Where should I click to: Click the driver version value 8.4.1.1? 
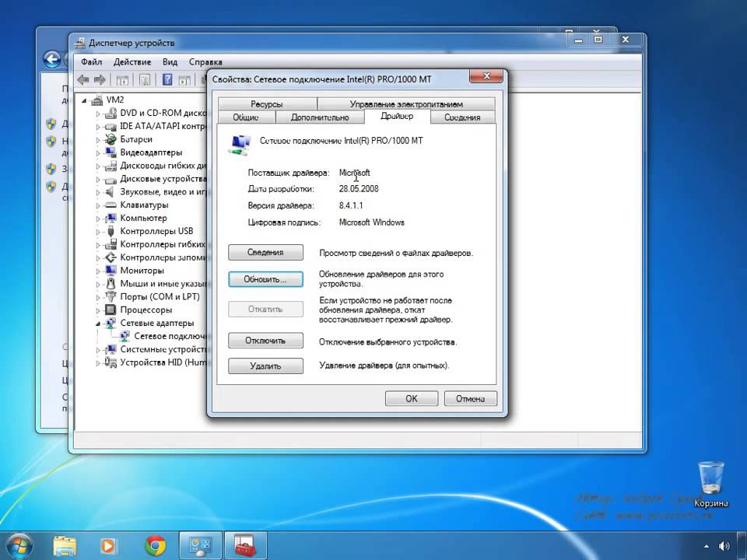[351, 205]
